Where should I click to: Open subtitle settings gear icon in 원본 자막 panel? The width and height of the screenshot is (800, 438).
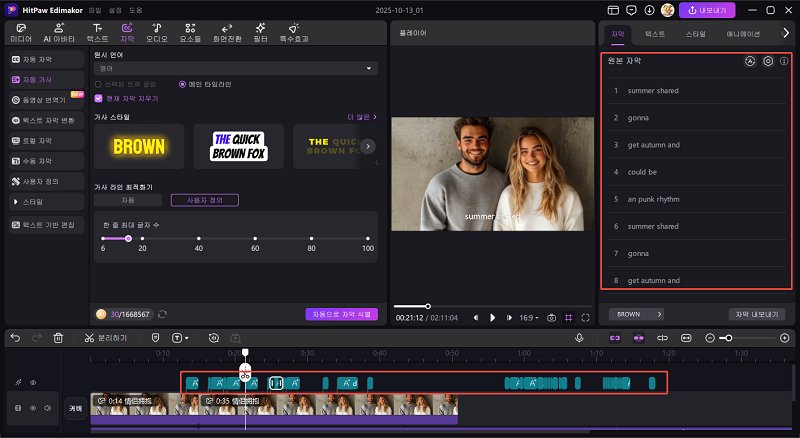[767, 61]
